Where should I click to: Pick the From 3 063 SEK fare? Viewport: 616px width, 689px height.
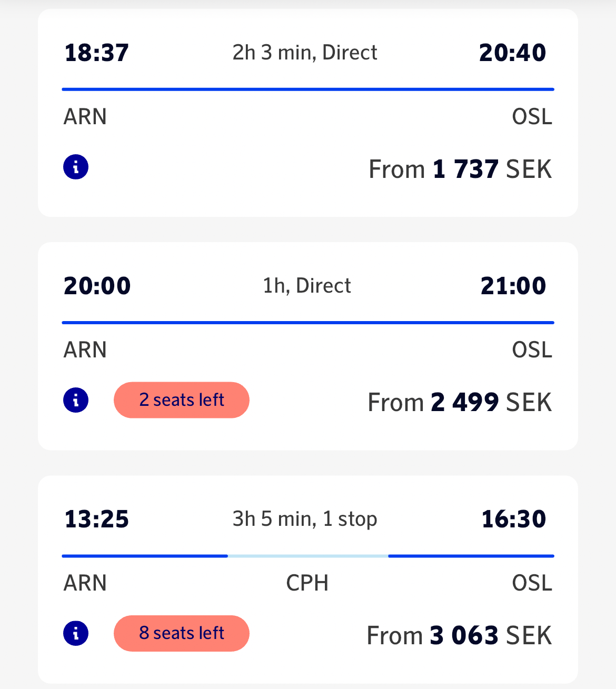click(x=459, y=635)
